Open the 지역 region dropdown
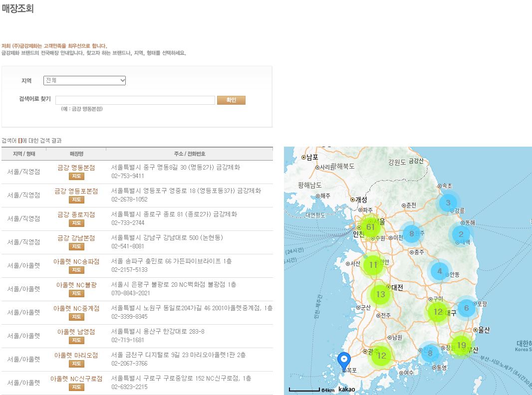 point(84,80)
